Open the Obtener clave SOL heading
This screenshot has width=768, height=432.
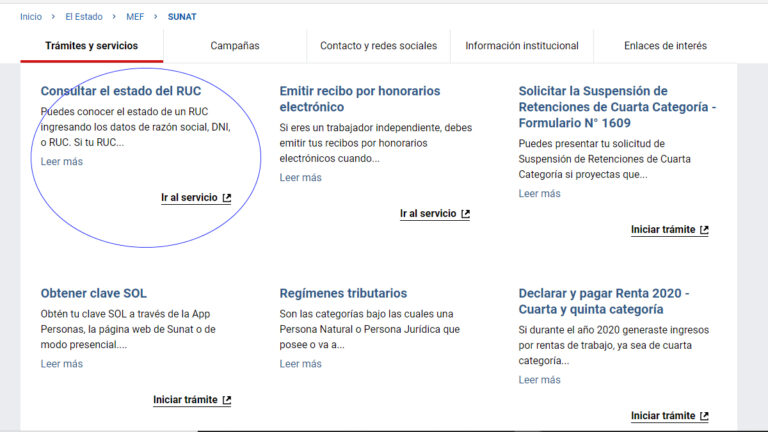point(94,293)
